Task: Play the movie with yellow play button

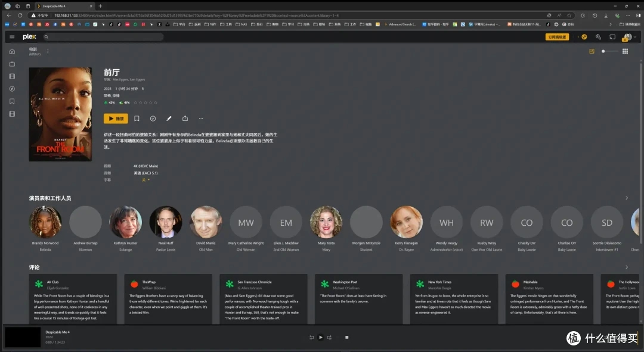Action: tap(116, 119)
